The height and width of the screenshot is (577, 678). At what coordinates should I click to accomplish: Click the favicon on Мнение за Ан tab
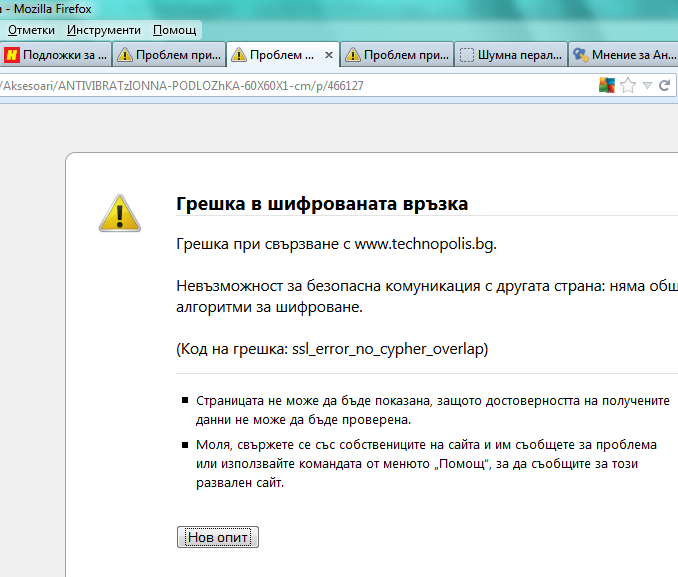579,55
